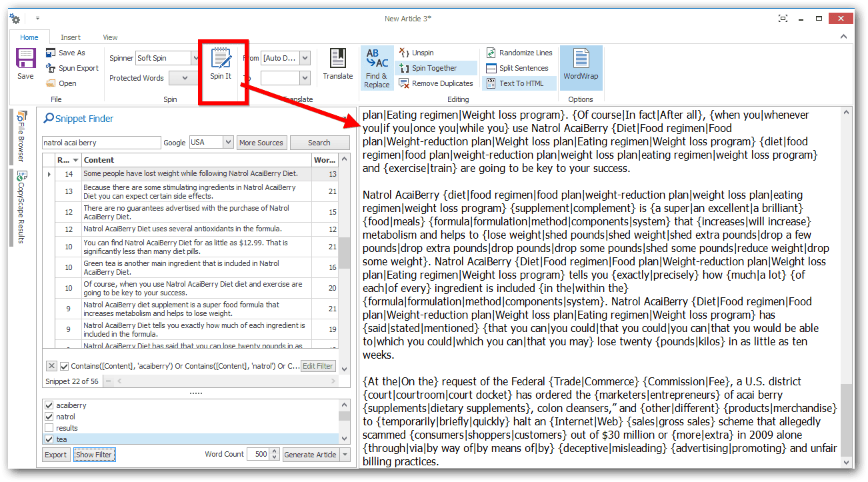Click the snippet navigator minus button

(x=109, y=381)
